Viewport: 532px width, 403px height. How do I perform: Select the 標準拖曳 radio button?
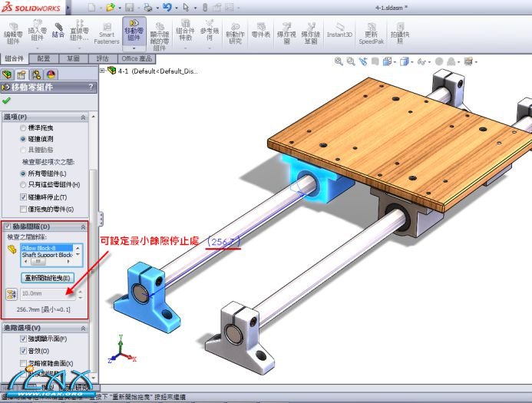click(23, 128)
